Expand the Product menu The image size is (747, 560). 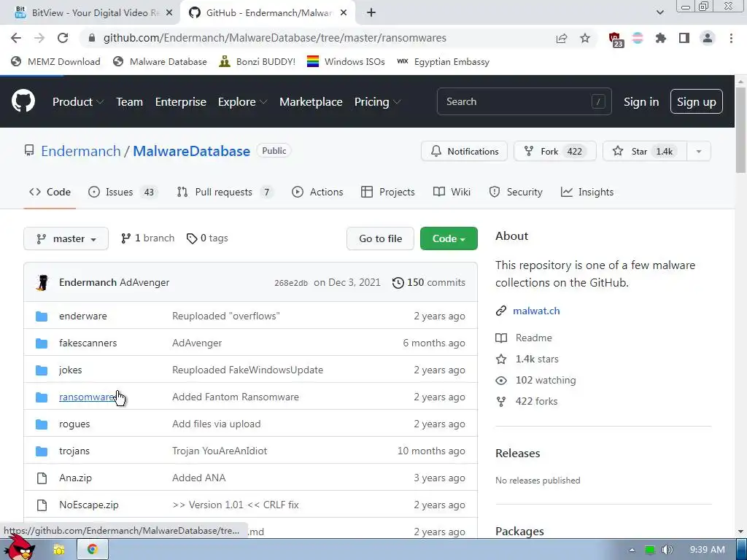tap(78, 102)
